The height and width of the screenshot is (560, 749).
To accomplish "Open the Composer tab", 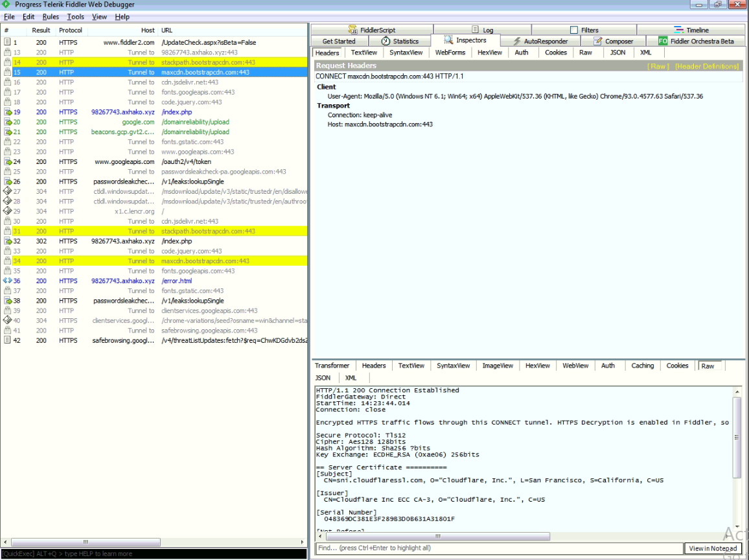I will coord(613,41).
